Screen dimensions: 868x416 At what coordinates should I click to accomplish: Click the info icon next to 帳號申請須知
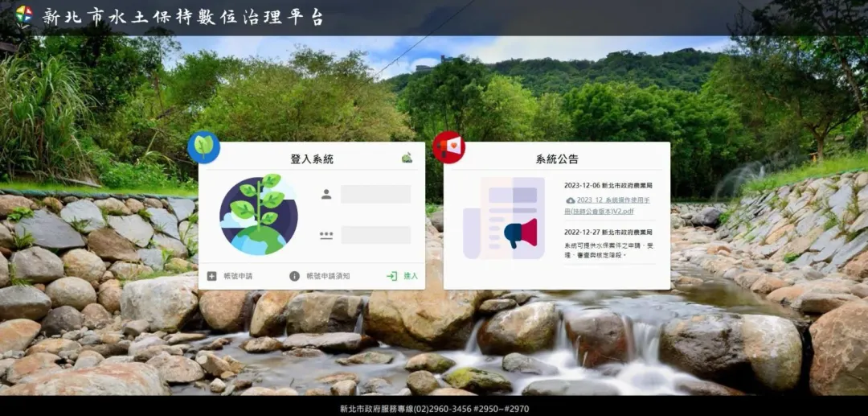(294, 276)
